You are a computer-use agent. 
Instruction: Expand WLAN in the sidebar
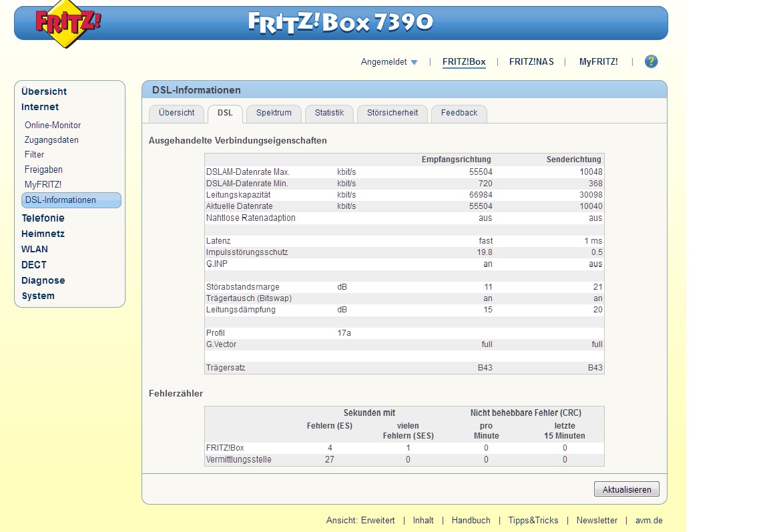(x=34, y=249)
